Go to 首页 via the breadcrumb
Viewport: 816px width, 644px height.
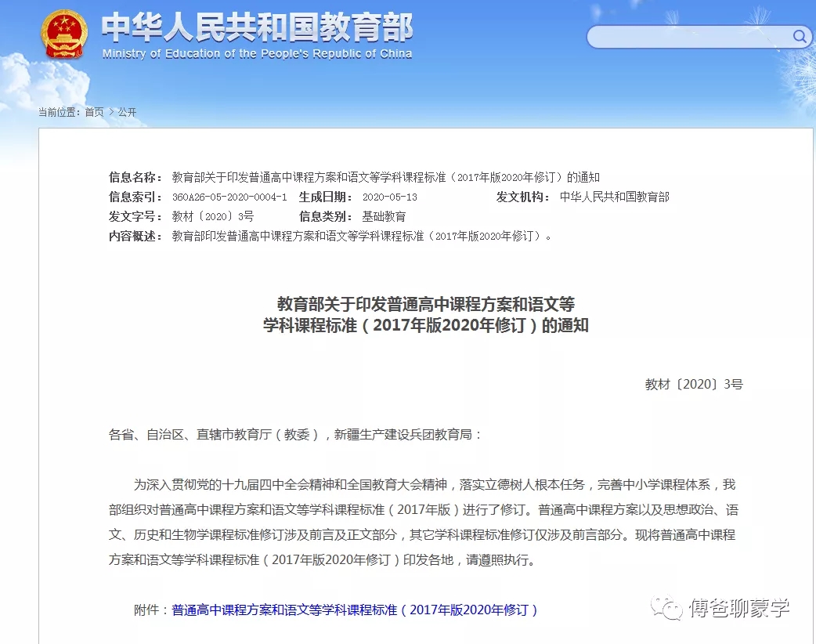tap(94, 112)
